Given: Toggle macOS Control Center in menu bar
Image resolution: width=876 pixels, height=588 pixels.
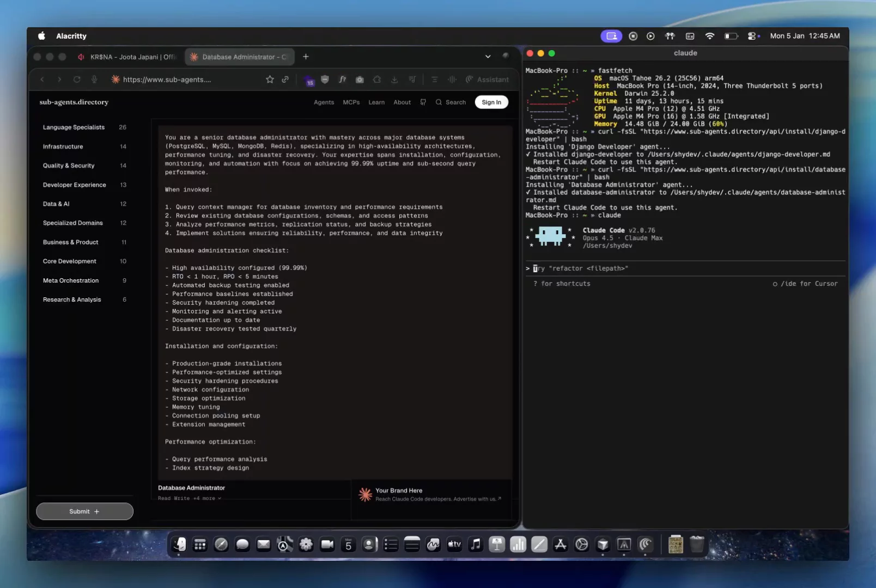Looking at the screenshot, I should click(753, 36).
